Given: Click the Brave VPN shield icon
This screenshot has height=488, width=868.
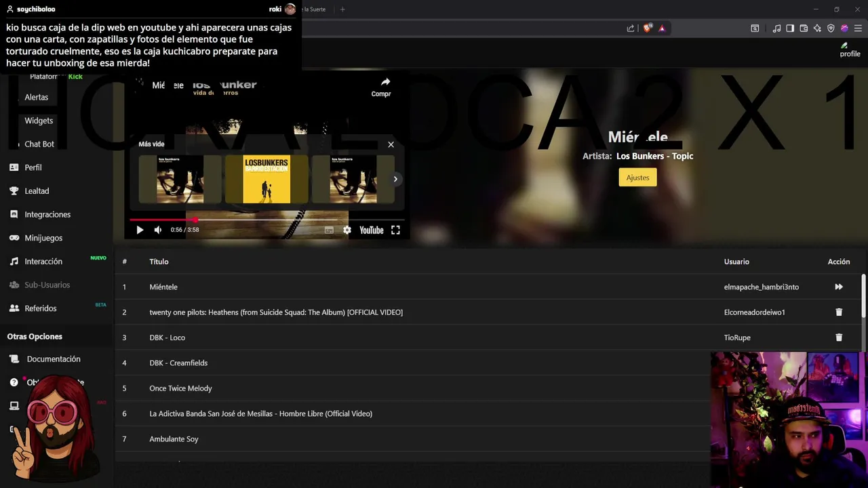Looking at the screenshot, I should tap(831, 28).
